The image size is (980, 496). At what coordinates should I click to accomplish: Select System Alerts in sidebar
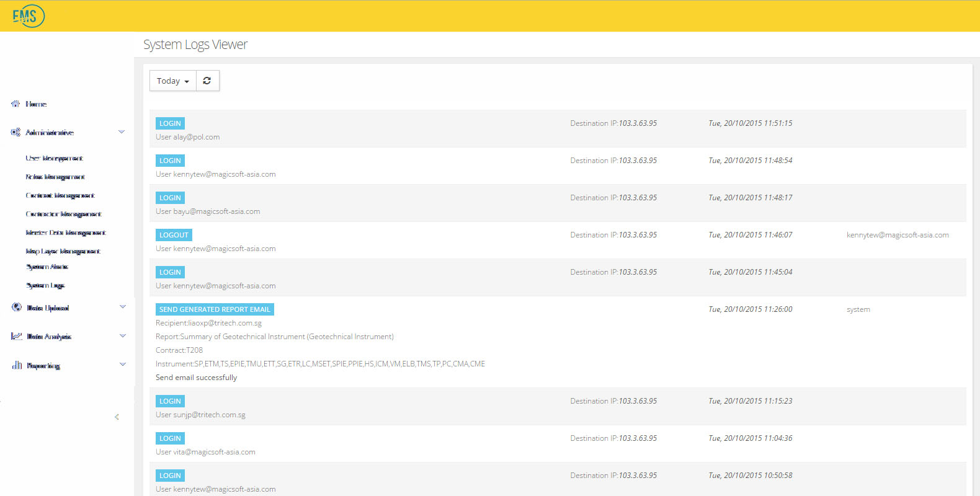click(x=47, y=267)
